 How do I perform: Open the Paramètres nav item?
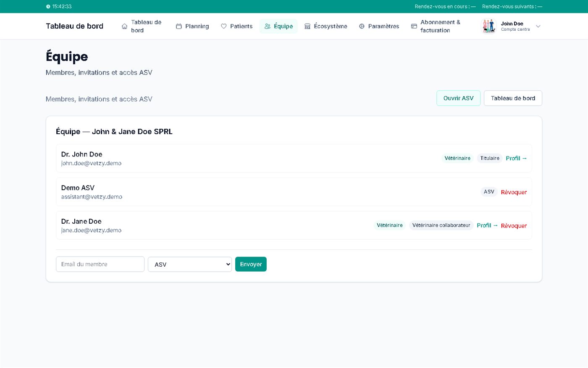379,26
